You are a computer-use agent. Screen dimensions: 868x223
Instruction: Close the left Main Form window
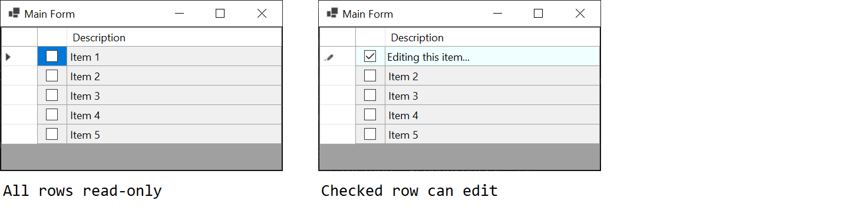pos(262,14)
